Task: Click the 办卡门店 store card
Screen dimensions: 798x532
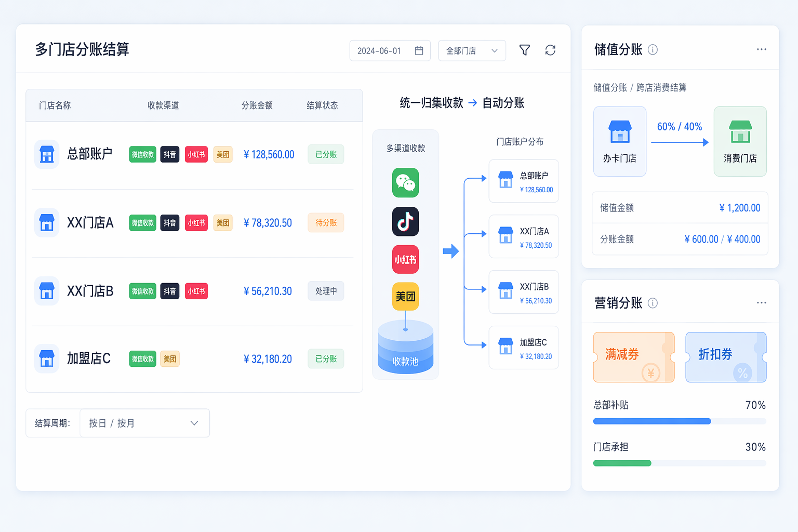Action: [x=620, y=141]
